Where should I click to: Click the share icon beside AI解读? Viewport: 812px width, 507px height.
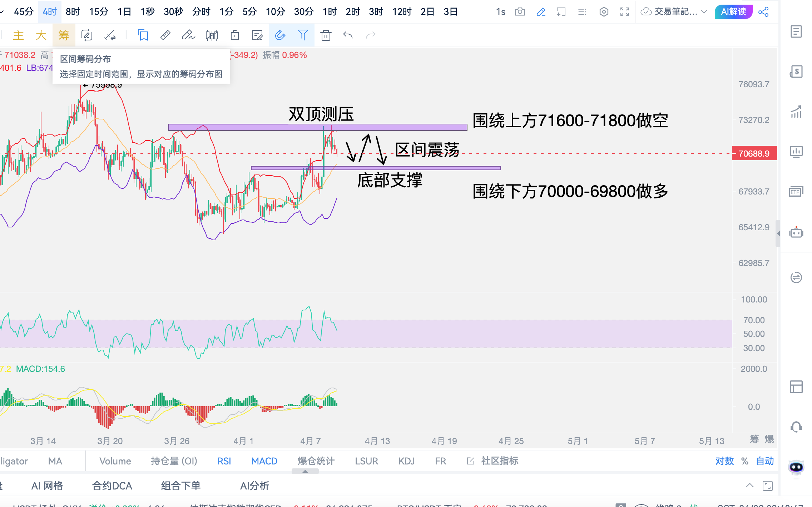(763, 12)
